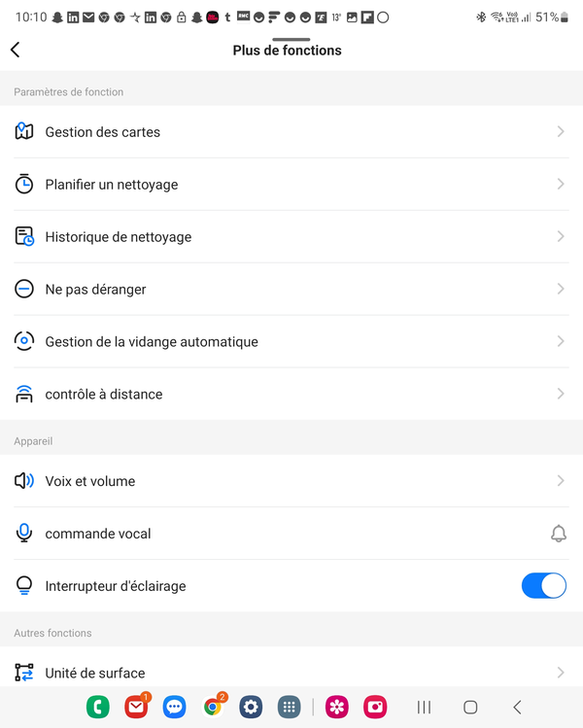Image resolution: width=583 pixels, height=728 pixels.
Task: Tap the sheet handle above title
Action: pos(291,40)
